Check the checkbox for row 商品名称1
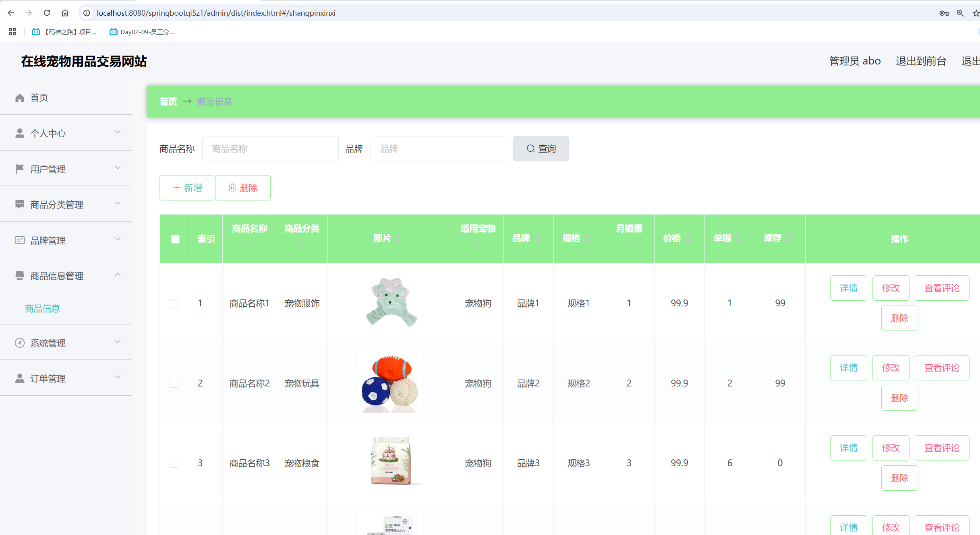 point(174,303)
